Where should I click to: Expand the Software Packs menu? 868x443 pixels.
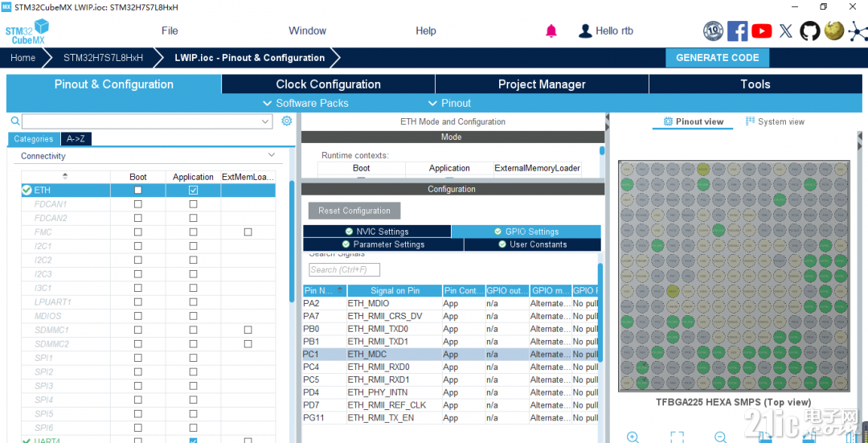coord(306,103)
